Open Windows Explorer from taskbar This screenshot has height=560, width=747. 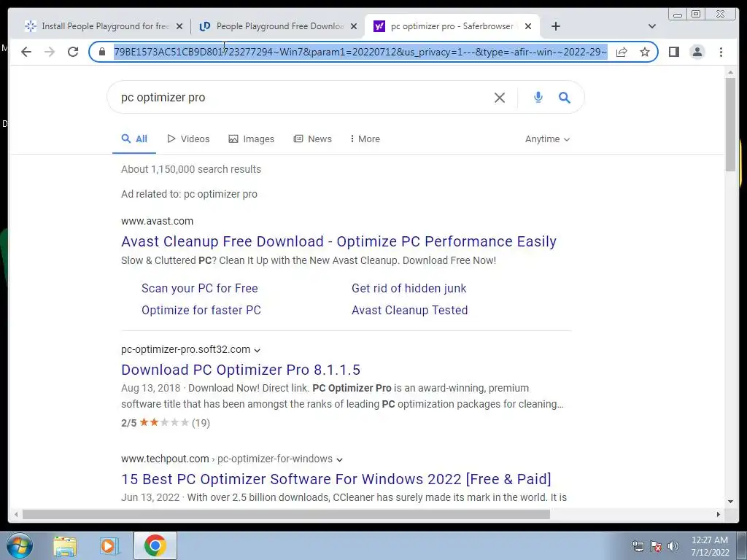pyautogui.click(x=65, y=546)
